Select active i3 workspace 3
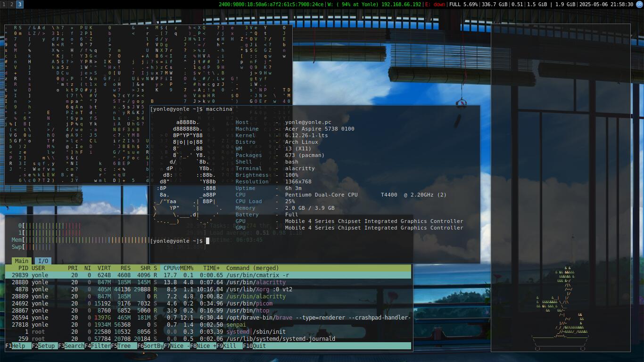The height and width of the screenshot is (362, 644). pyautogui.click(x=20, y=4)
